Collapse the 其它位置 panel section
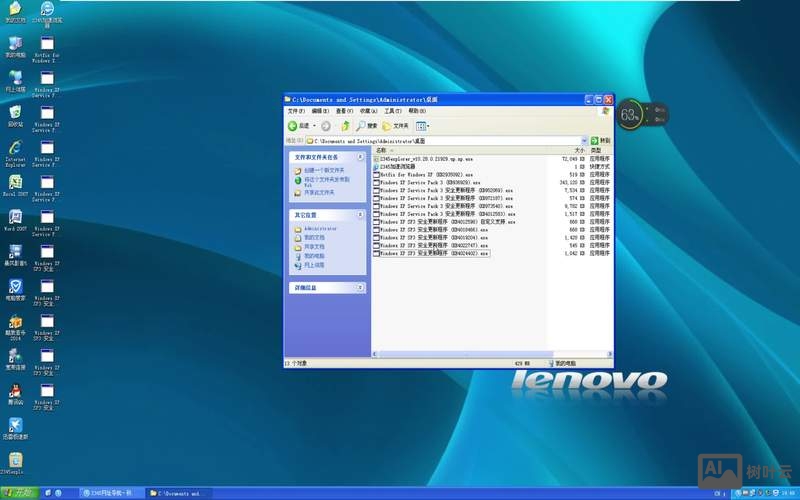800x500 pixels. [x=361, y=214]
